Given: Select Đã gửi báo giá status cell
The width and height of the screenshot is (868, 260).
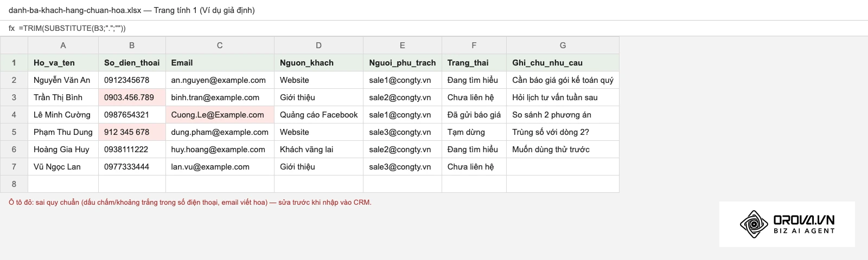Looking at the screenshot, I should pos(474,115).
